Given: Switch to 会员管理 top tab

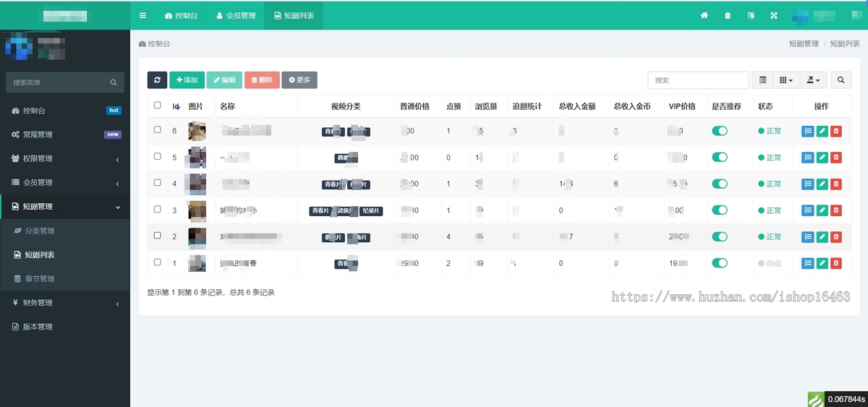Looking at the screenshot, I should pyautogui.click(x=236, y=15).
